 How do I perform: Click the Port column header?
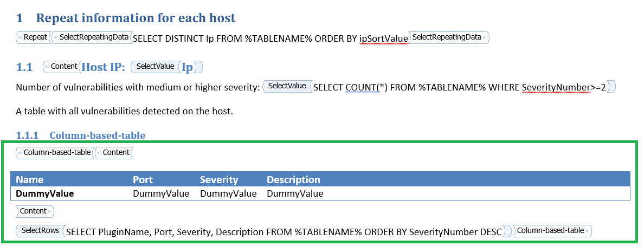click(143, 179)
